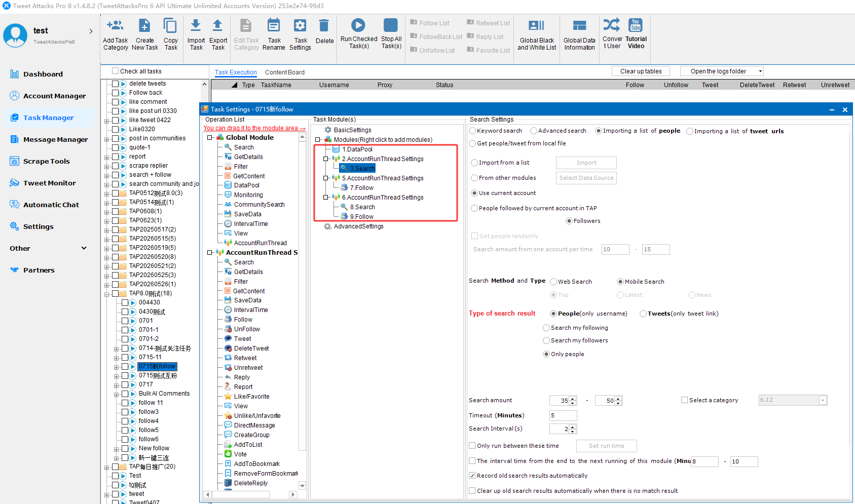
Task: Run Checked Task(s) play icon
Action: [x=358, y=25]
